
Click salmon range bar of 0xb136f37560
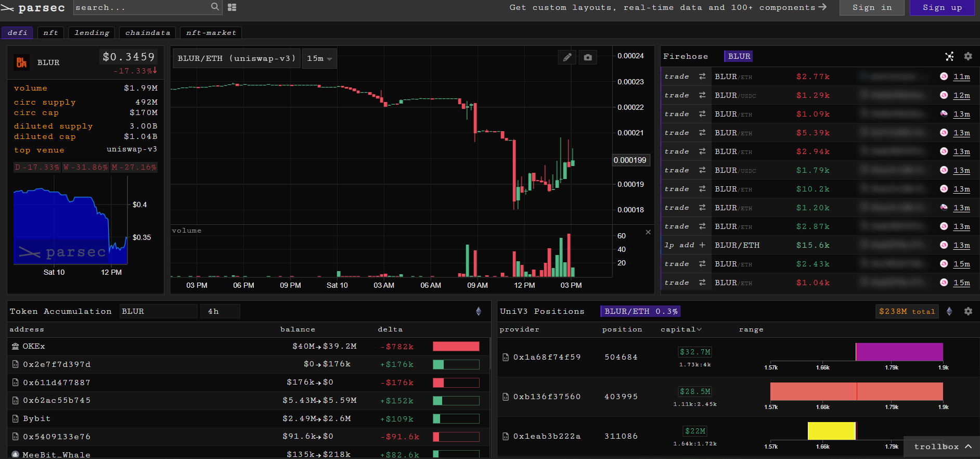(x=856, y=391)
